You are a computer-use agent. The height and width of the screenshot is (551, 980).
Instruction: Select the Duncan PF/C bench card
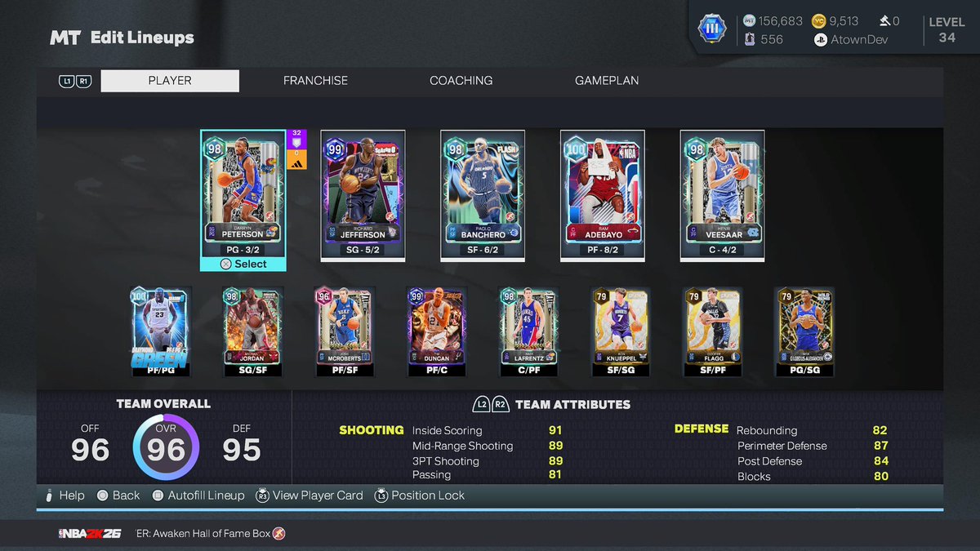(438, 331)
